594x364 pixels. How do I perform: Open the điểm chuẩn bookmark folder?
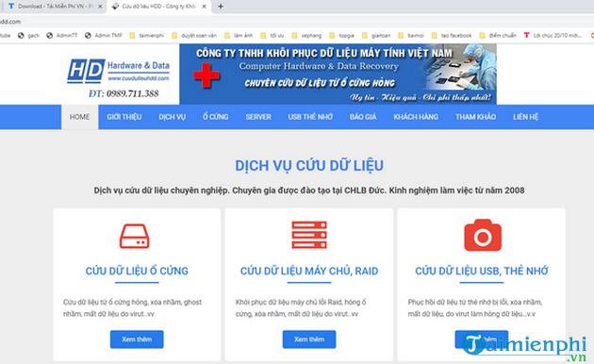click(x=498, y=35)
